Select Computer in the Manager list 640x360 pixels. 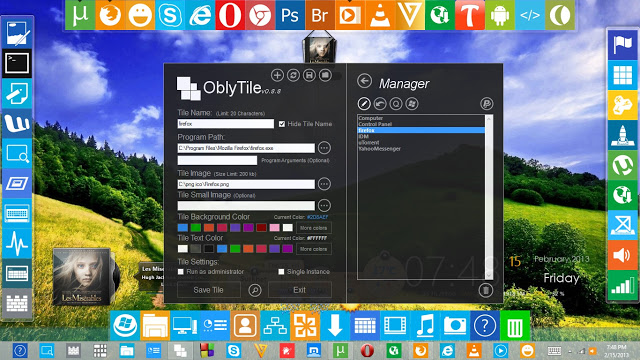pyautogui.click(x=421, y=118)
